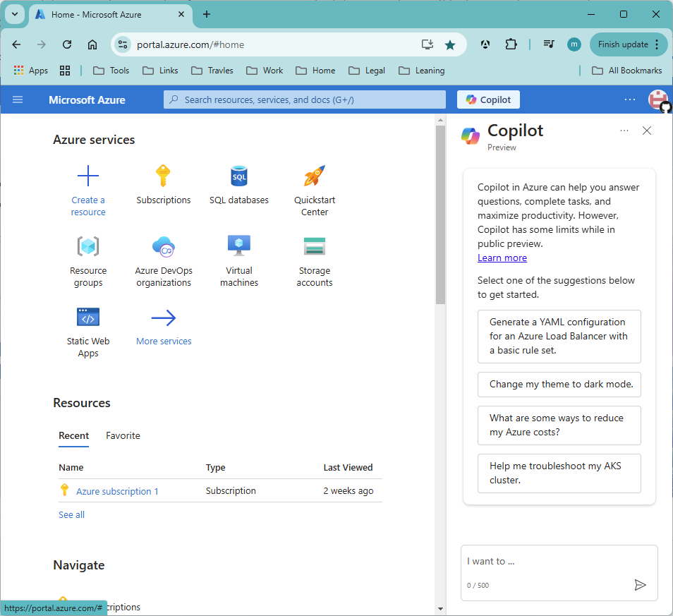
Task: Open the media control icon in toolbar
Action: pyautogui.click(x=549, y=44)
